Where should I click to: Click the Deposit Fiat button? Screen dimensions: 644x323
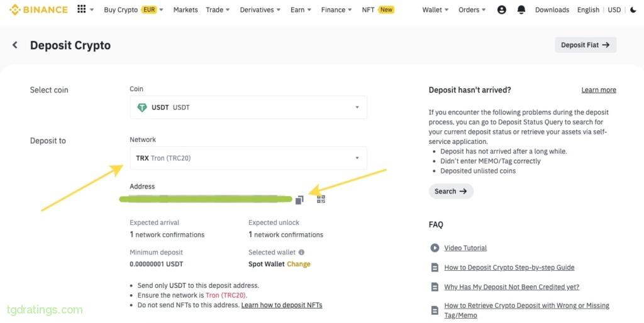[586, 45]
